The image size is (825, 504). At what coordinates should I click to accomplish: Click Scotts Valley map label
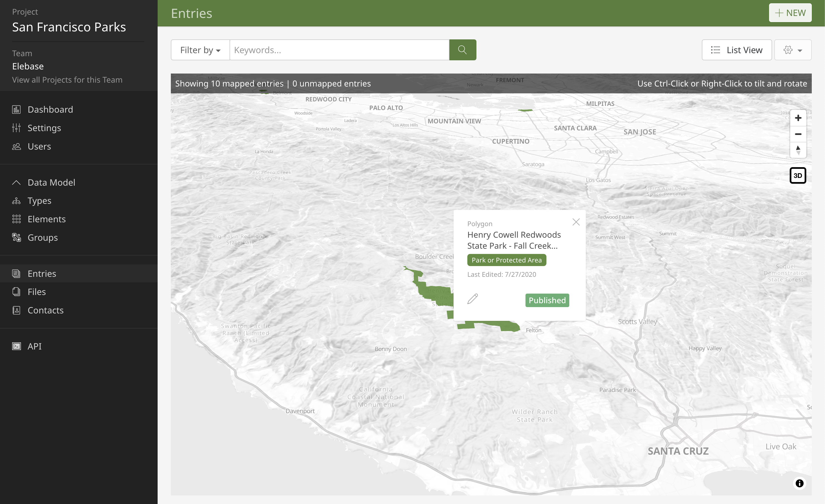pyautogui.click(x=638, y=322)
